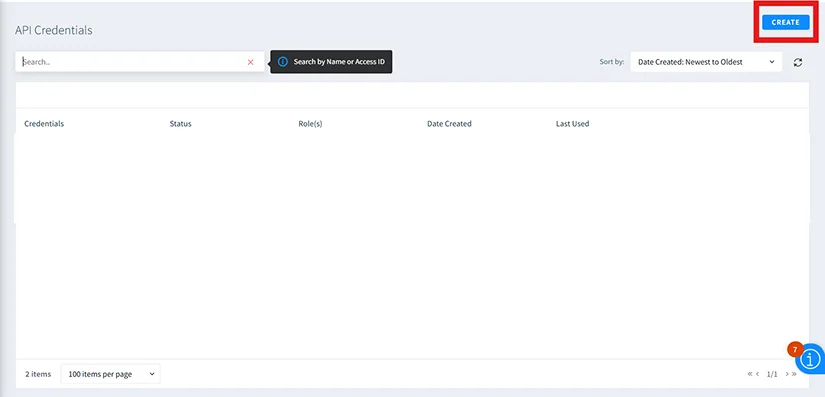This screenshot has width=825, height=397.
Task: Open the blue help info widget
Action: point(811,359)
